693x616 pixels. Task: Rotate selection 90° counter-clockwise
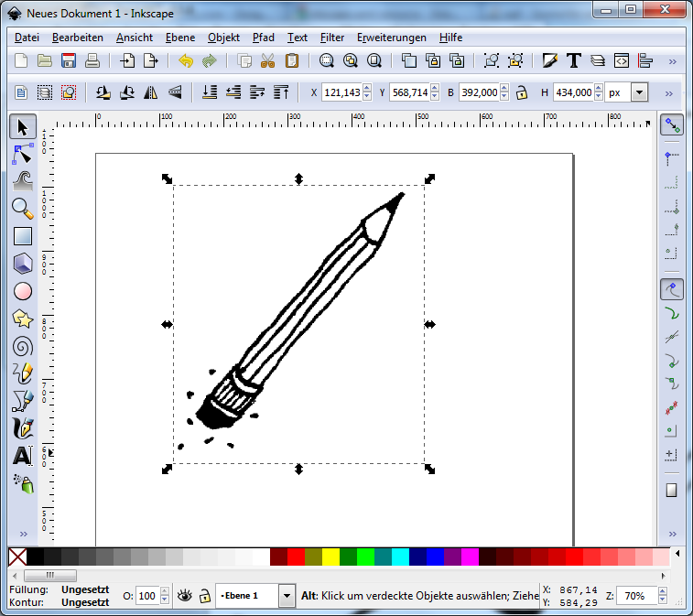[103, 92]
